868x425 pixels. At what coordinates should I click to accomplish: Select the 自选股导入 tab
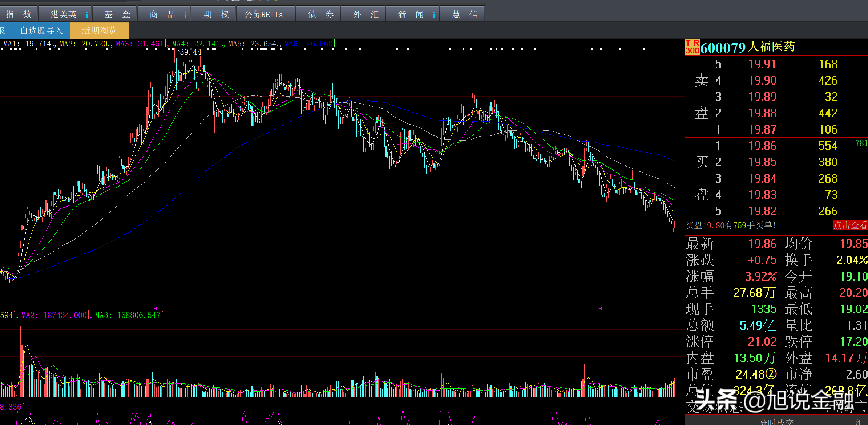(41, 30)
